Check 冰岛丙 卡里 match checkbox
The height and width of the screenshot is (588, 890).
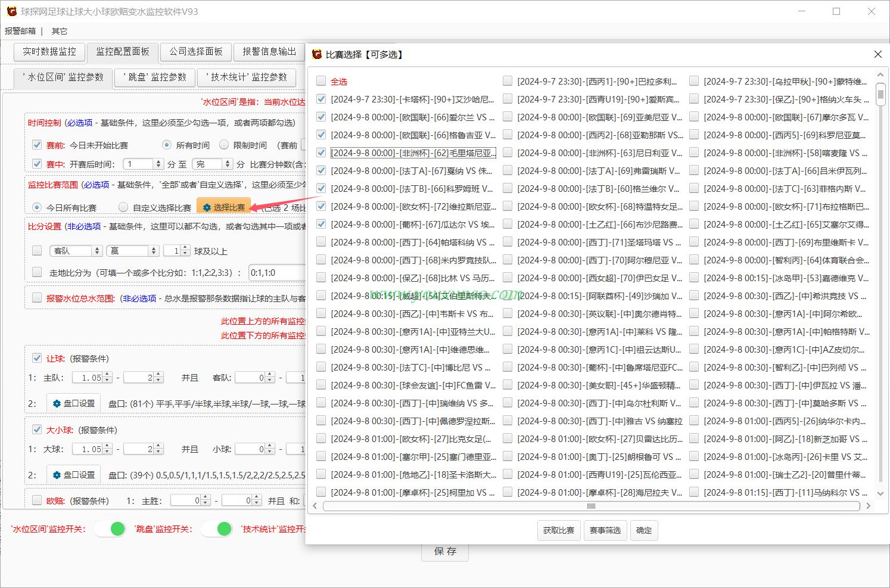694,456
